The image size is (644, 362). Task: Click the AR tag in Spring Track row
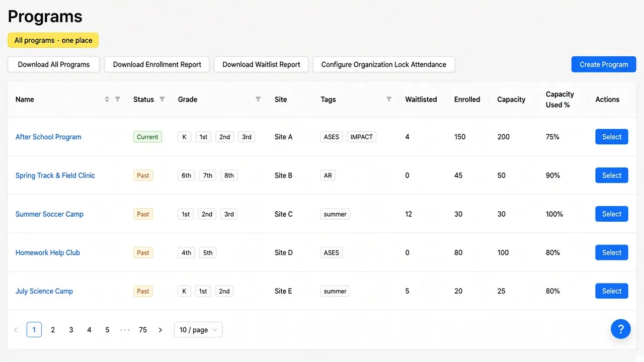[328, 175]
